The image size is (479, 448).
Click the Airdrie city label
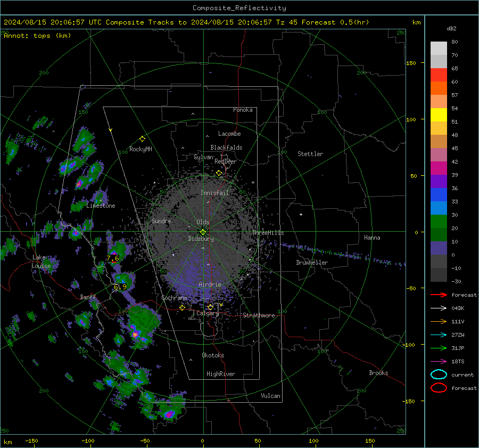(210, 284)
